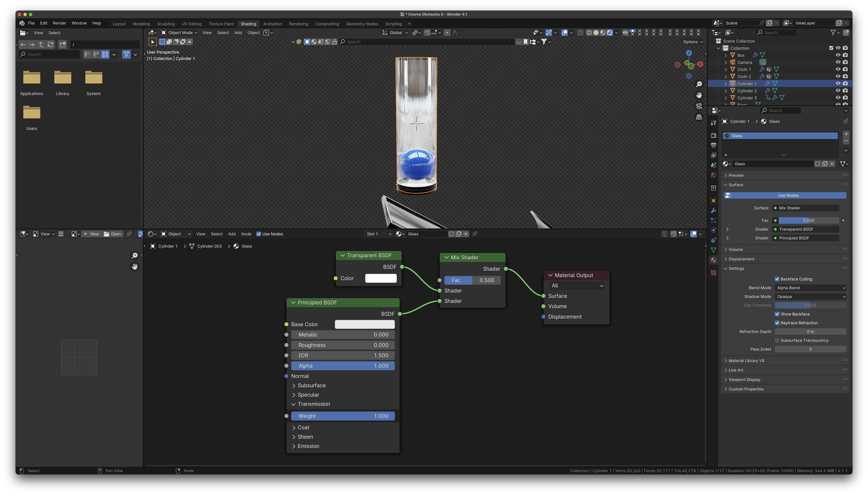Toggle Use Nodes checkbox in node editor
The height and width of the screenshot is (495, 868).
click(259, 234)
